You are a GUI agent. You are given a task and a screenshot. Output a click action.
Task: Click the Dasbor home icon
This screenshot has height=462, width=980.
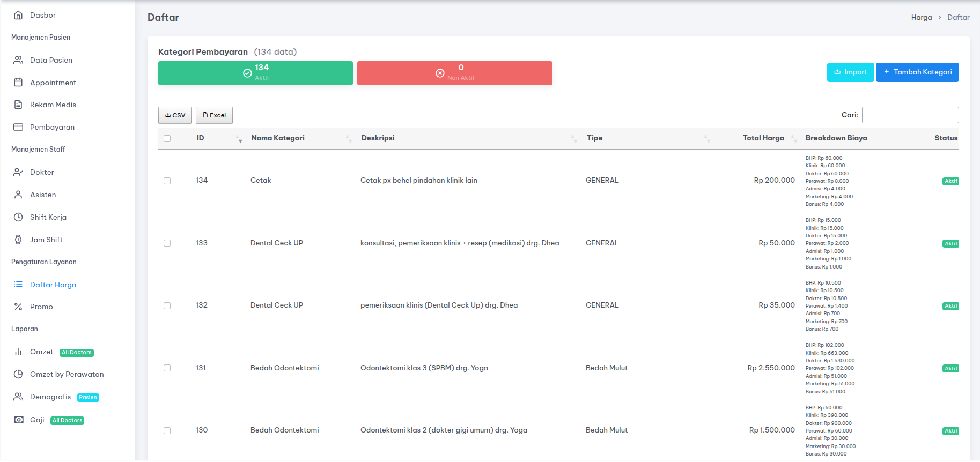pyautogui.click(x=18, y=15)
